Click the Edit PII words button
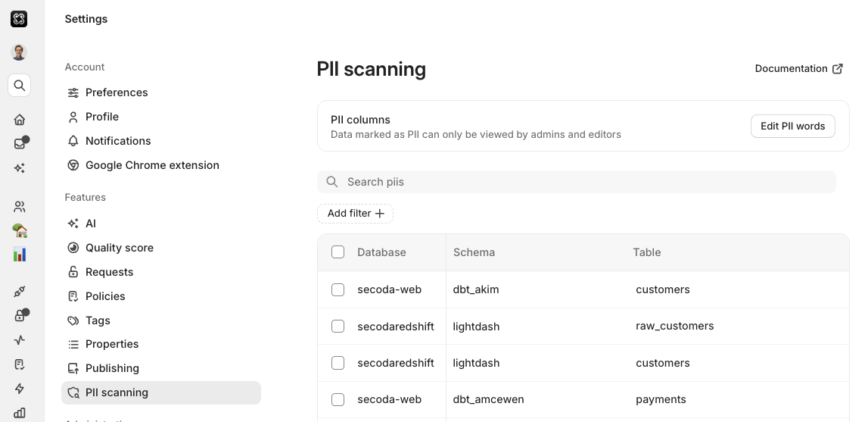This screenshot has height=422, width=868. (x=792, y=127)
